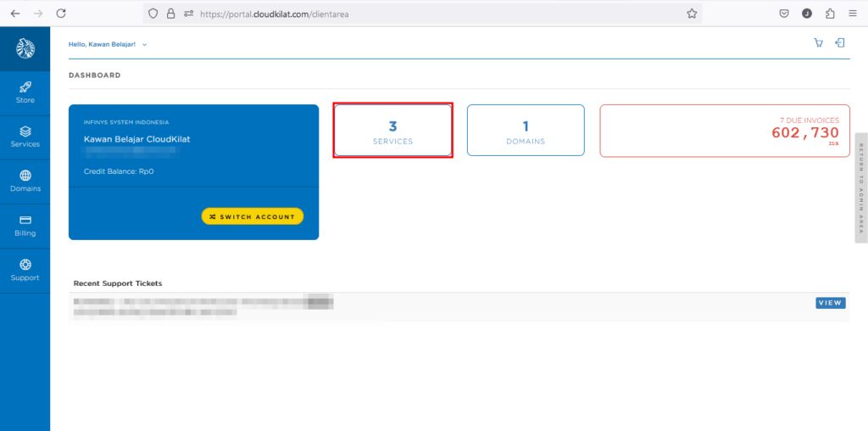The width and height of the screenshot is (868, 431).
Task: View the recent support ticket
Action: (x=830, y=303)
